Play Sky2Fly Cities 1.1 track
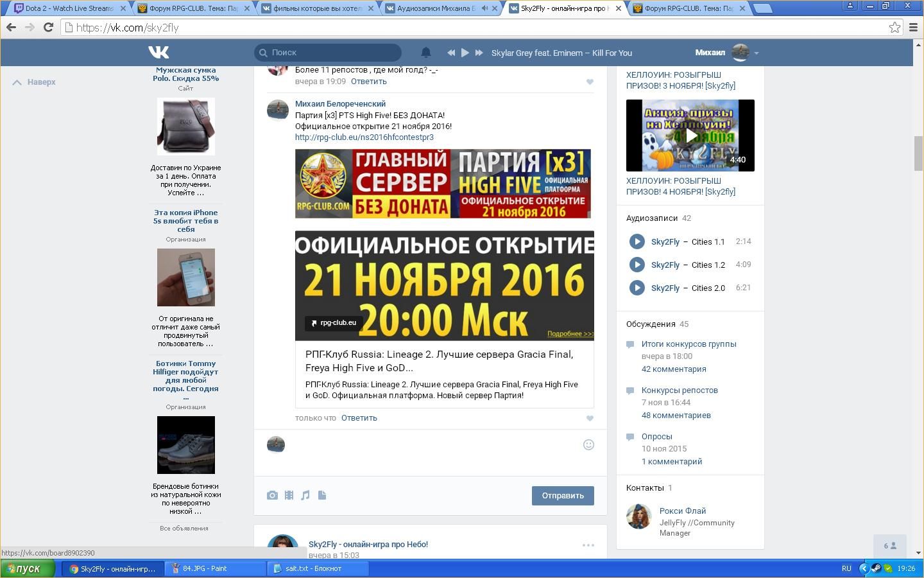Screen dimensions: 924x578 [637, 241]
